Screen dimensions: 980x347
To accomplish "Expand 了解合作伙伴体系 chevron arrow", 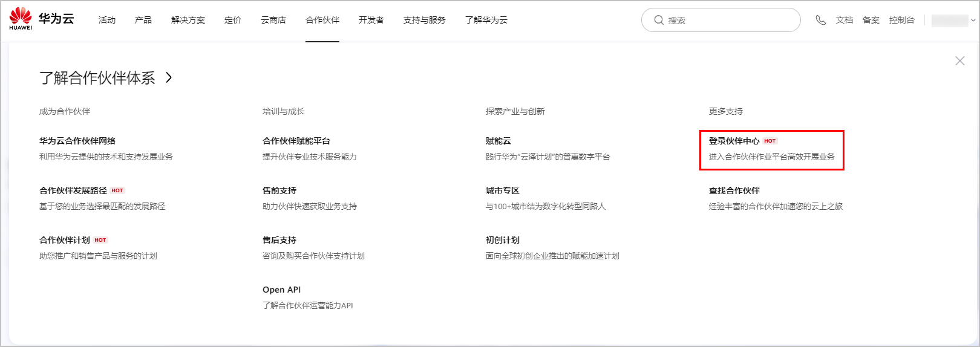I will 169,77.
